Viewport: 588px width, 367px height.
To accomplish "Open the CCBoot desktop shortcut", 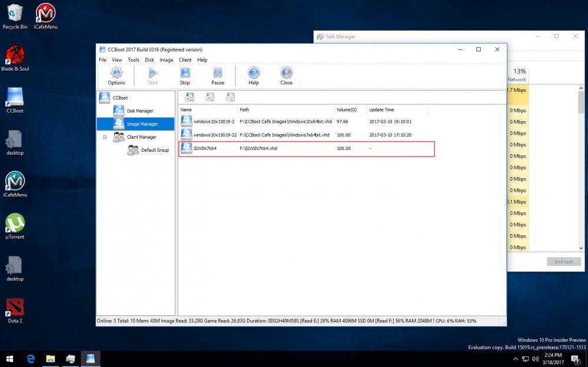I will [15, 101].
